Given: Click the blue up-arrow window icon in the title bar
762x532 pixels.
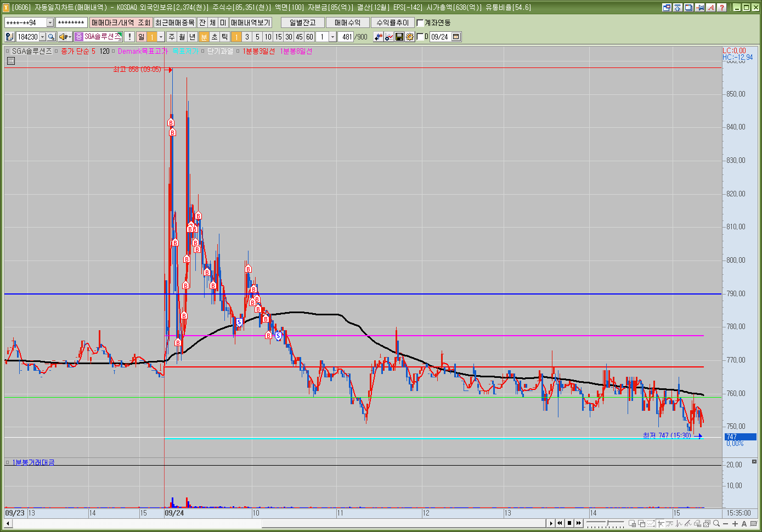Looking at the screenshot, I should [678, 7].
